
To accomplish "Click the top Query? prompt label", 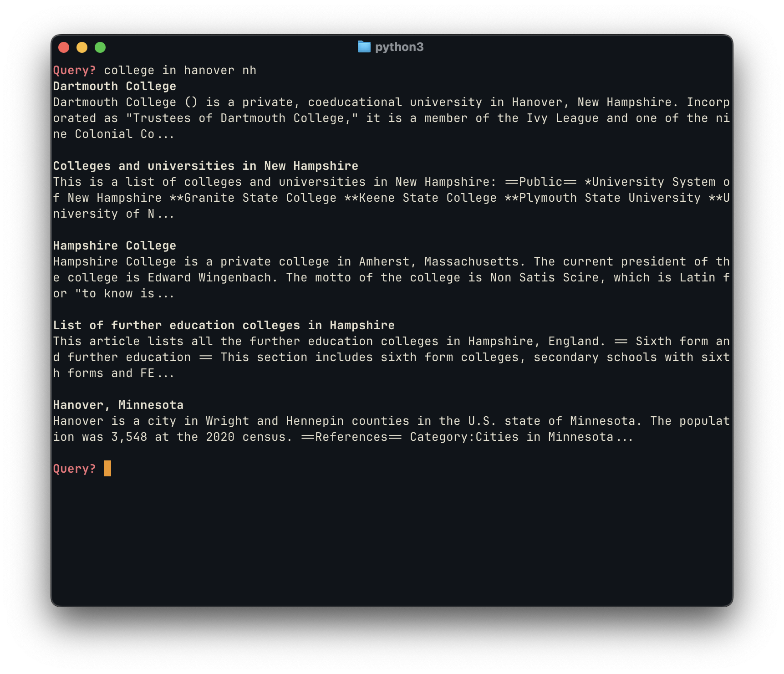I will point(75,70).
